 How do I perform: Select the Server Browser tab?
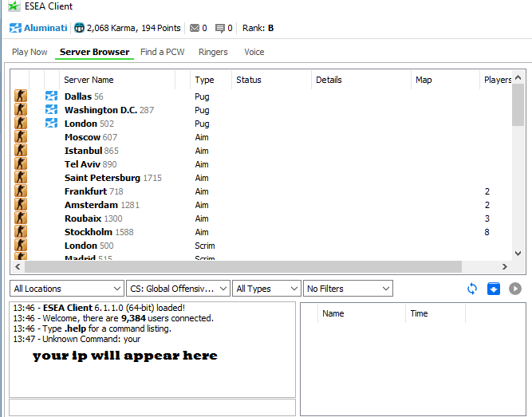(94, 52)
